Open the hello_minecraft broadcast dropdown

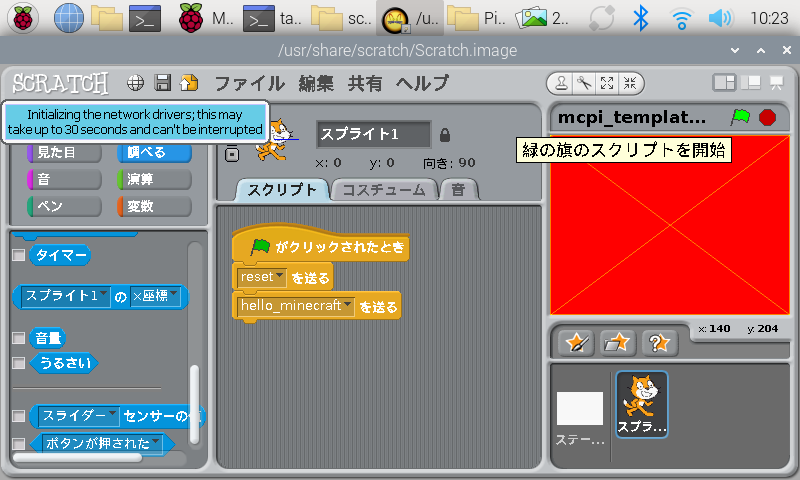[348, 306]
